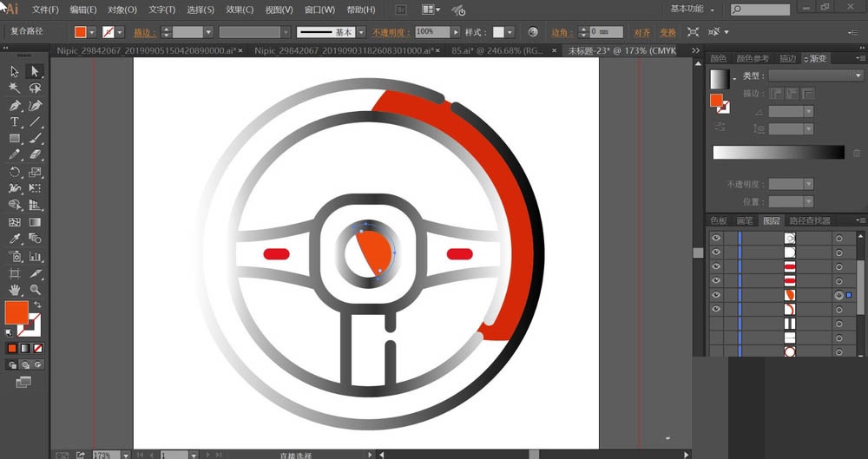Select the Symbol Sprayer tool
This screenshot has height=459, width=868.
[x=15, y=256]
